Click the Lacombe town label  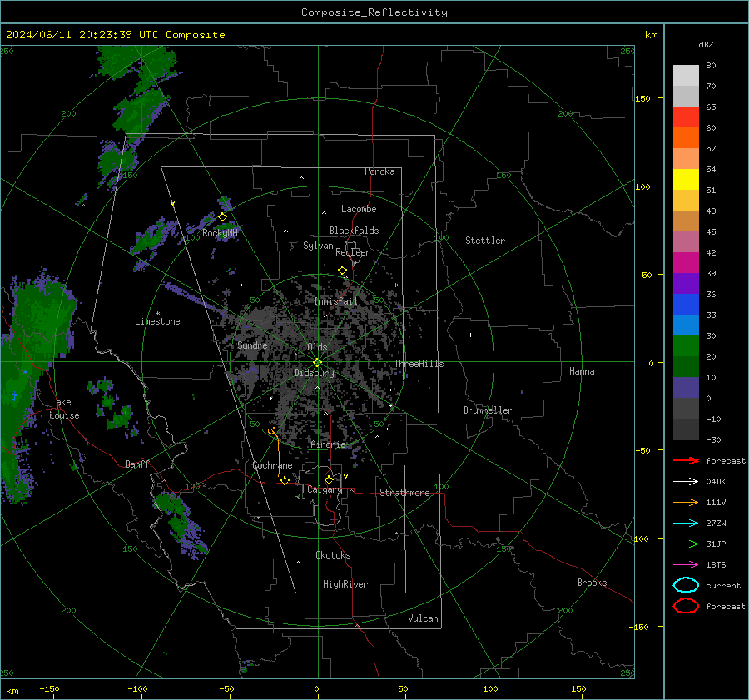[x=359, y=209]
